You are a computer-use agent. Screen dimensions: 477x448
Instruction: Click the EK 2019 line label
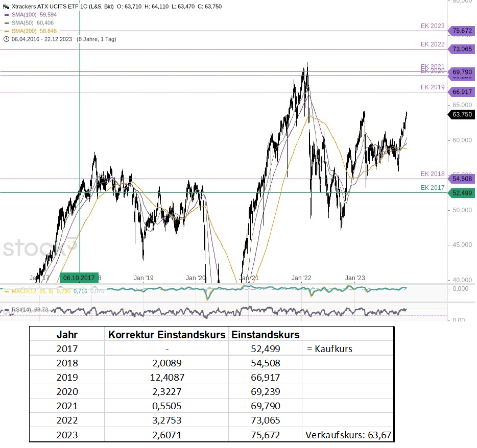tap(433, 87)
